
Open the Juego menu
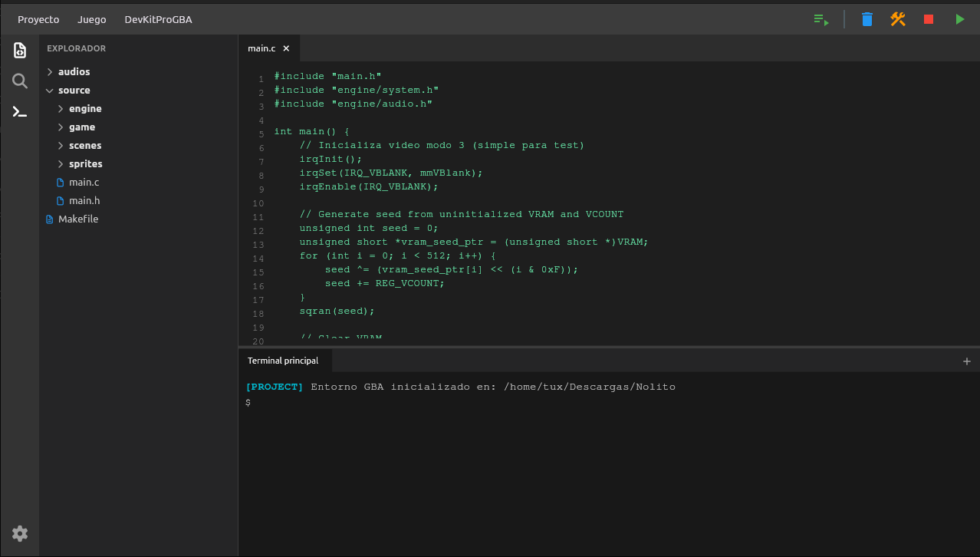click(x=92, y=19)
